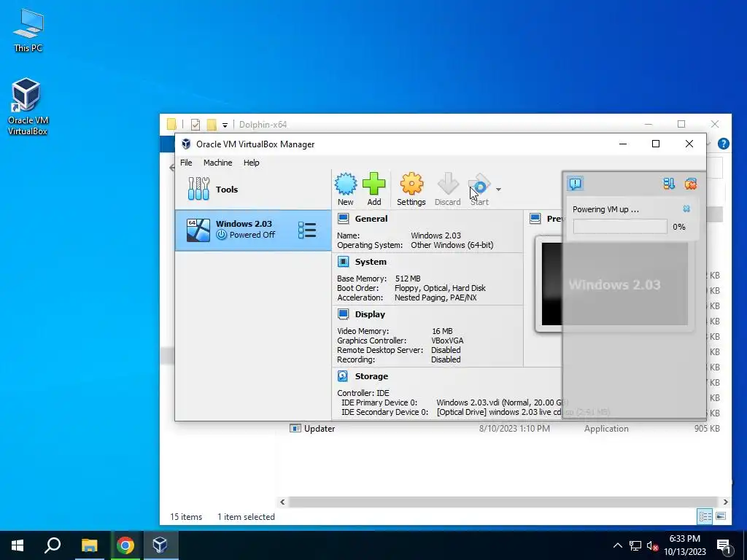Open Chrome from taskbar
Screen dimensions: 747x560
point(125,545)
